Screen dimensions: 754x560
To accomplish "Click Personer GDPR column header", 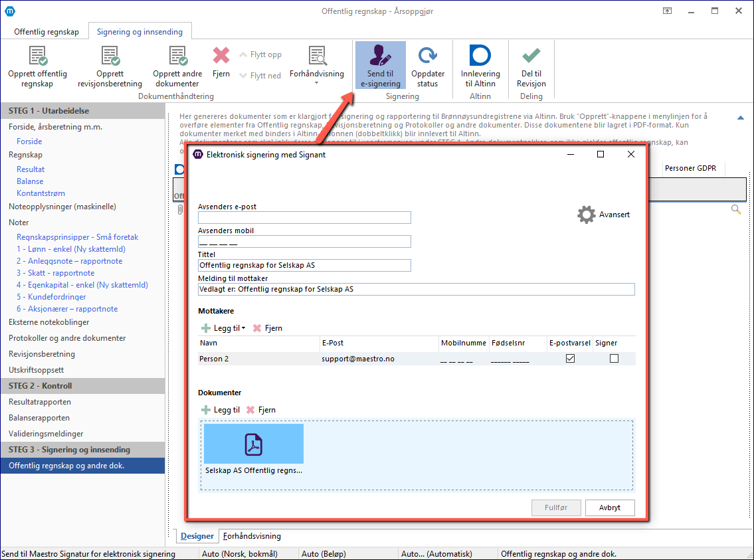I will [690, 168].
